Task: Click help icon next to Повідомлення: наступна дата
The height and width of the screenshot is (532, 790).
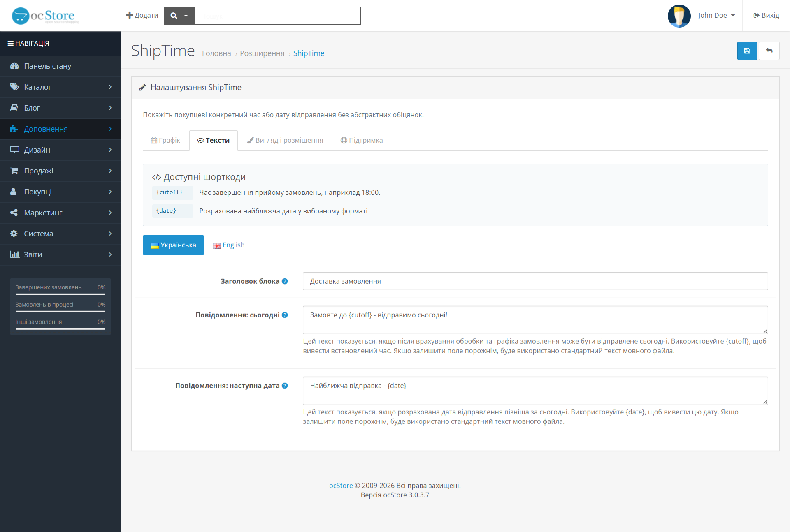Action: pyautogui.click(x=285, y=386)
